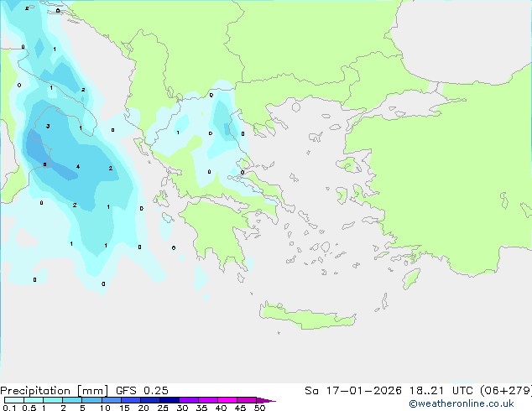Click the 30–35 mm purple swatch
532x411 pixels.
(x=188, y=400)
